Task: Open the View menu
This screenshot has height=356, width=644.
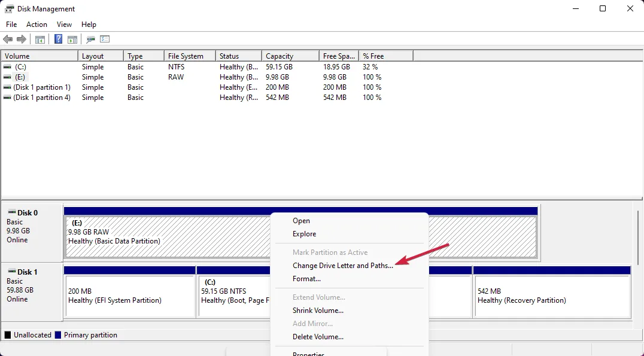Action: tap(64, 25)
